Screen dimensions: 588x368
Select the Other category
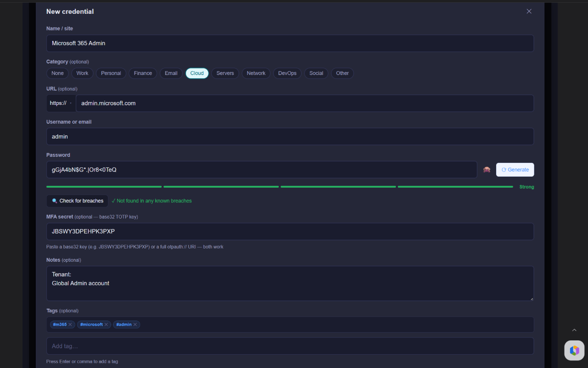(342, 73)
